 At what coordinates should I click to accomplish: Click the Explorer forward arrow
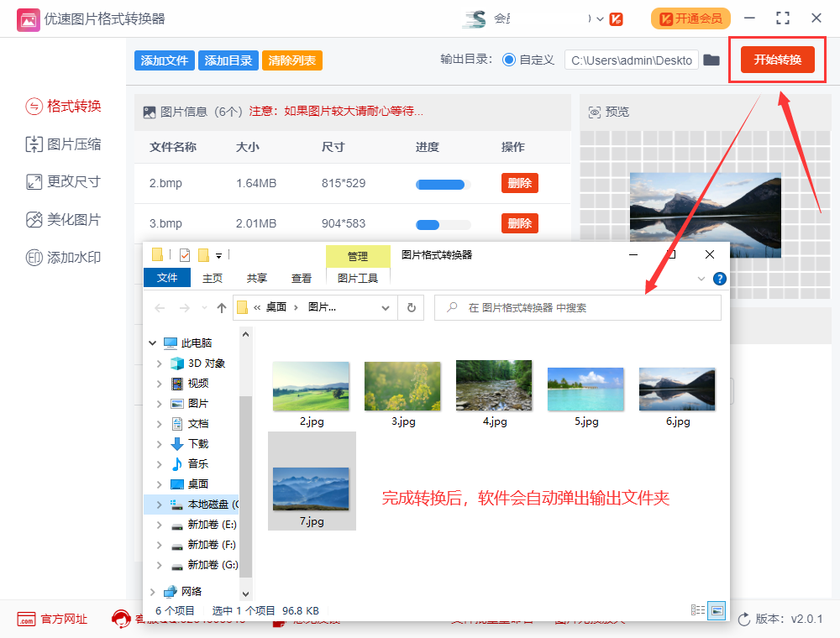tap(184, 308)
